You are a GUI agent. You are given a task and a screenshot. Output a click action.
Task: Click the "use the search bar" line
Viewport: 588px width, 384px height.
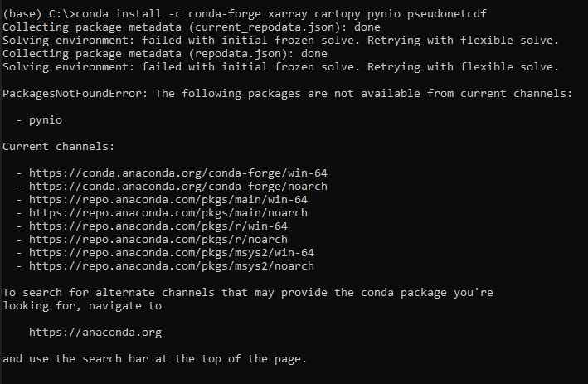(154, 359)
